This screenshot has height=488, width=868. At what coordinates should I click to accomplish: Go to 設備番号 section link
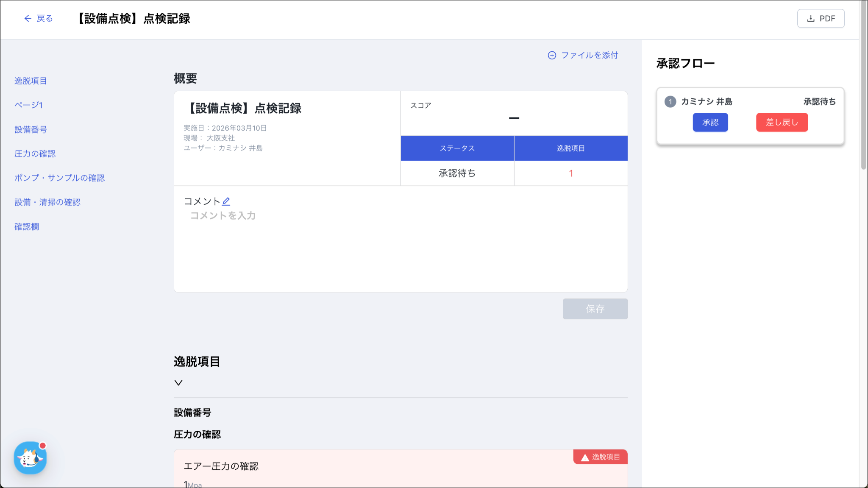(31, 130)
